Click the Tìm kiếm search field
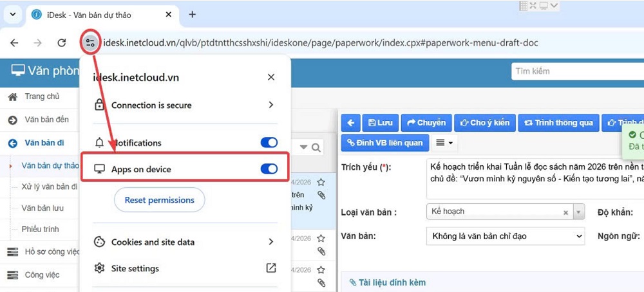 click(x=576, y=71)
